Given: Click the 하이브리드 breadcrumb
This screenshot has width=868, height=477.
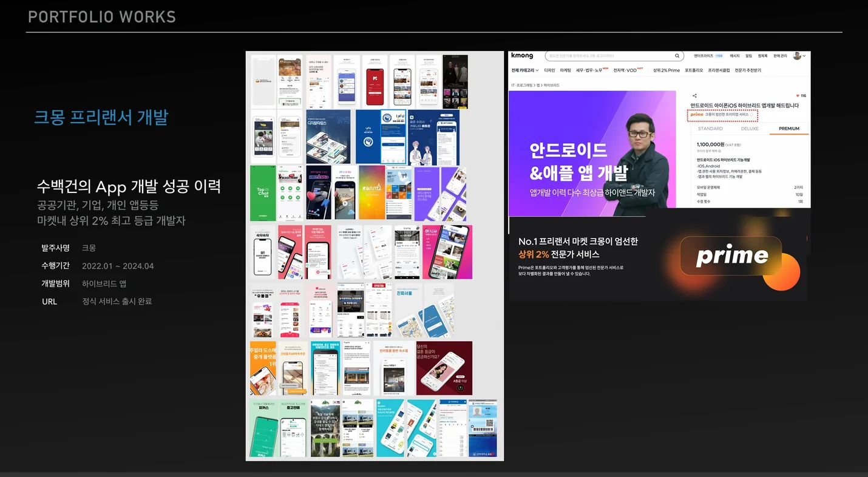Looking at the screenshot, I should [552, 86].
